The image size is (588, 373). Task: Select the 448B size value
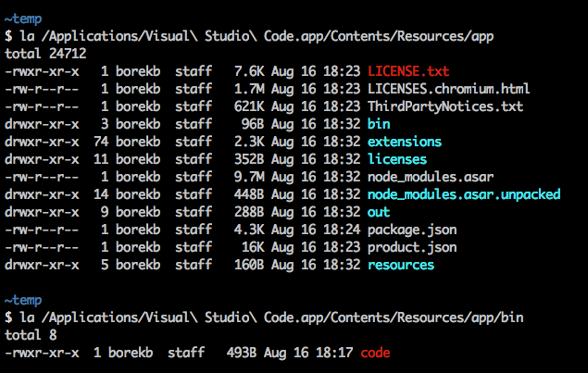(x=249, y=194)
